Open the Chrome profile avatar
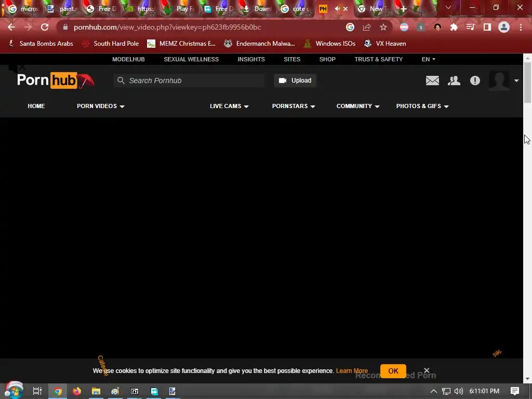 (x=504, y=27)
